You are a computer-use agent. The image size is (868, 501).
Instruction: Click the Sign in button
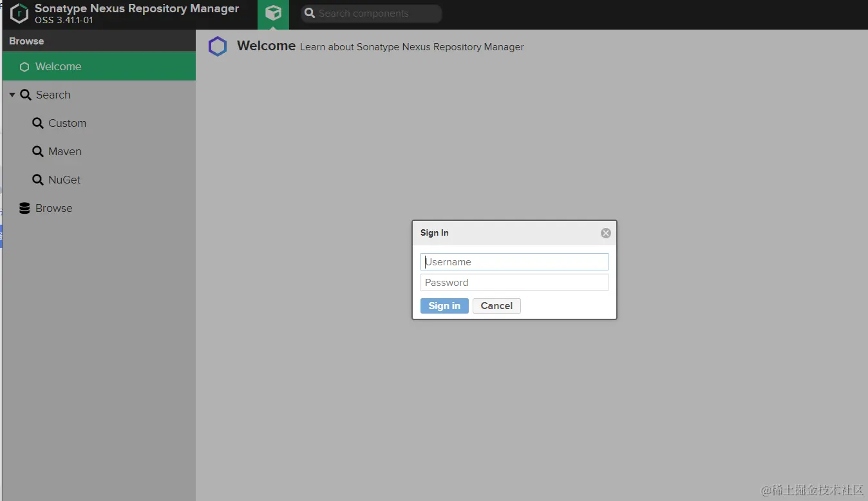(x=444, y=306)
